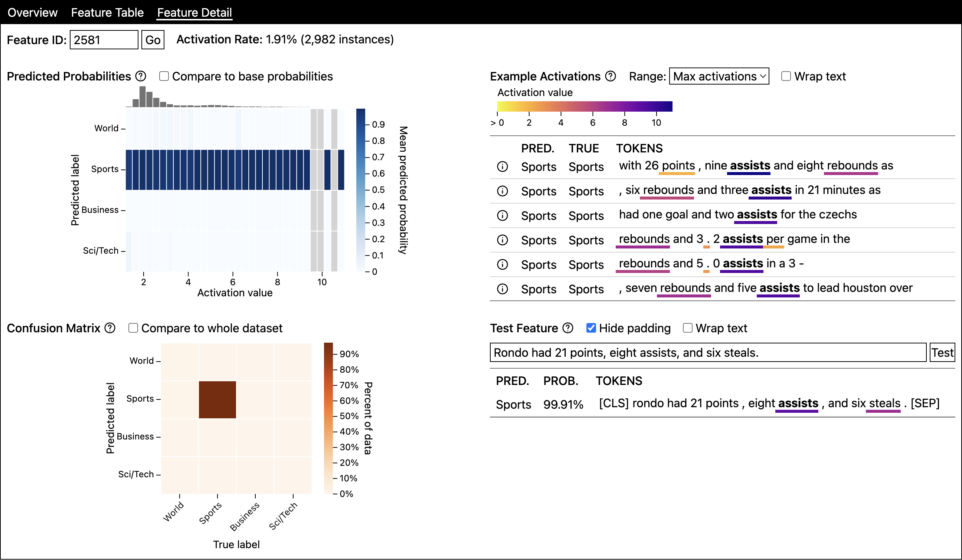Click the Test Feature sentence text box
962x560 pixels.
coord(708,352)
